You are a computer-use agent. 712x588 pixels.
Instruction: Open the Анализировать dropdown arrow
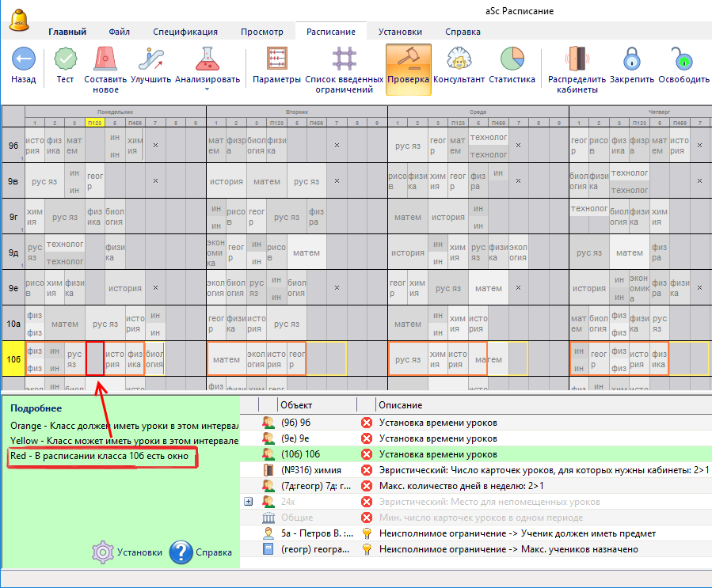(207, 89)
